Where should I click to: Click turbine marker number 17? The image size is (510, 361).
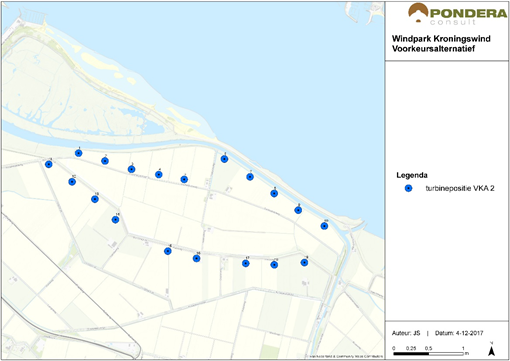pos(246,263)
